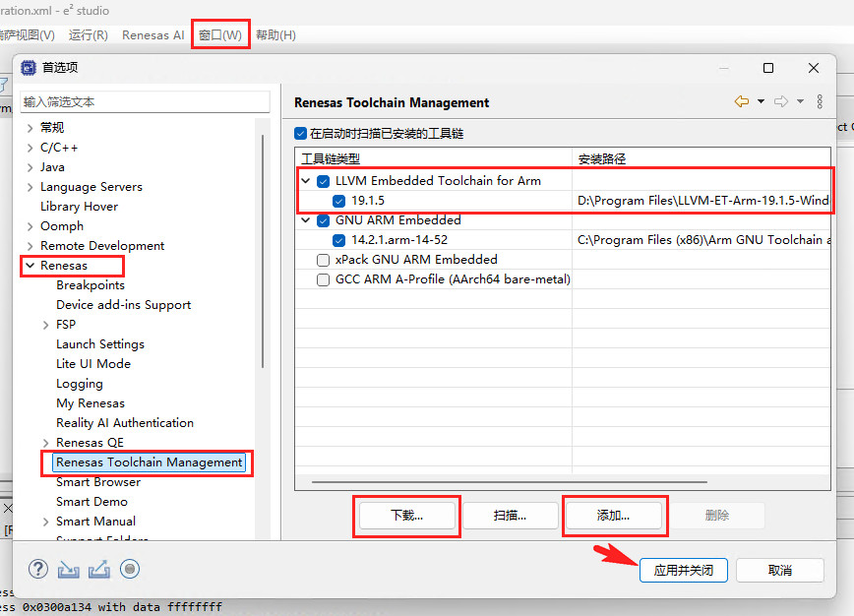Click the toolchain table horizontal scrollbar

510,482
